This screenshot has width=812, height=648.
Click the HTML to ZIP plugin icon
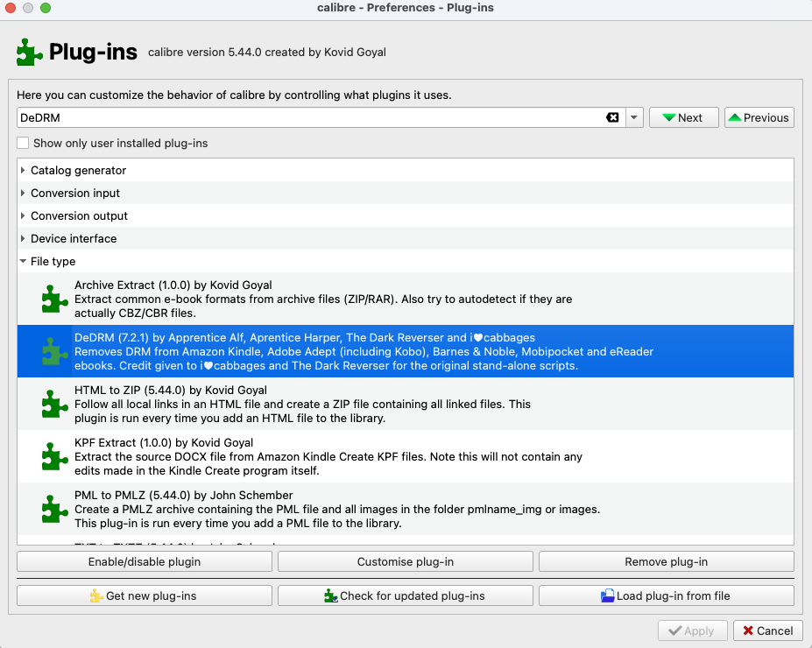click(x=55, y=404)
